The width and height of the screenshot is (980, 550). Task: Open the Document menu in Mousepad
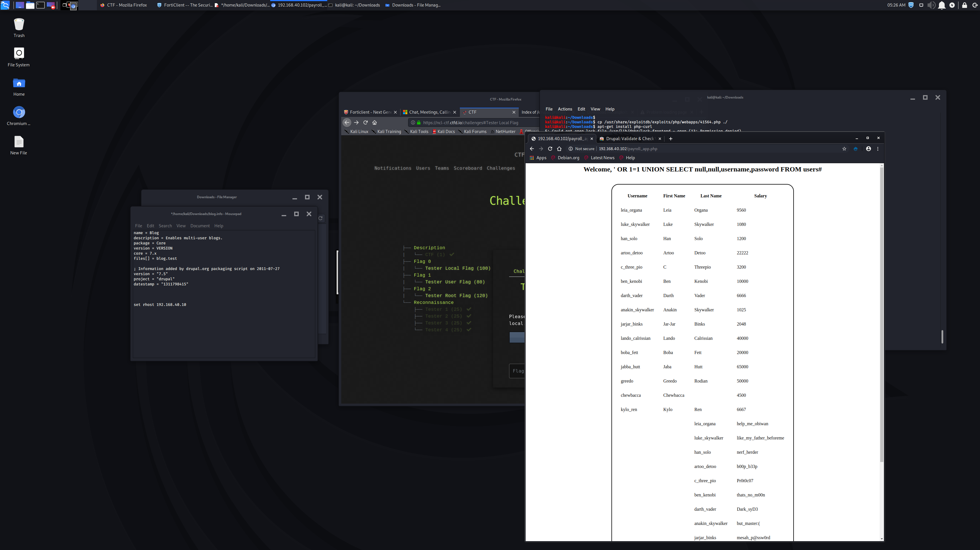(200, 226)
